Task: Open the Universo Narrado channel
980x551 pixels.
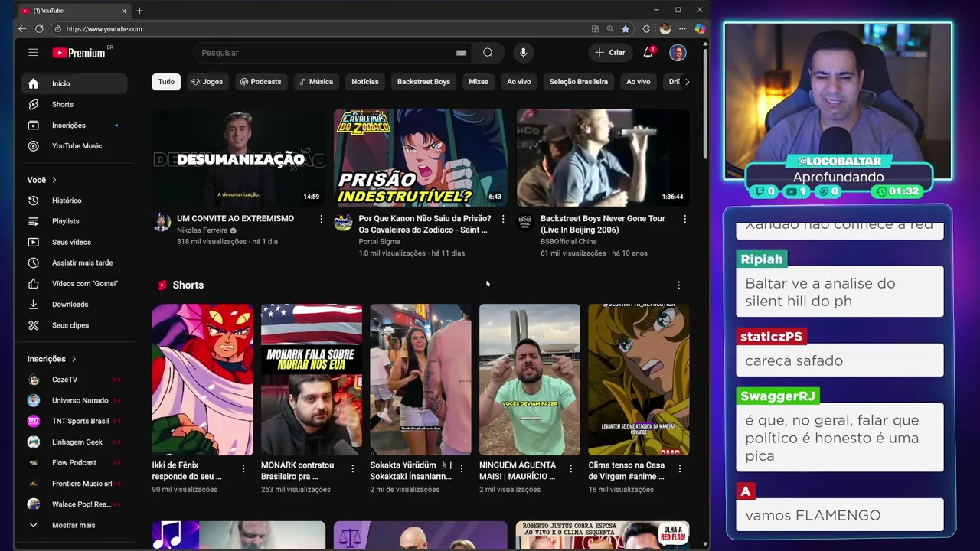Action: [x=74, y=400]
